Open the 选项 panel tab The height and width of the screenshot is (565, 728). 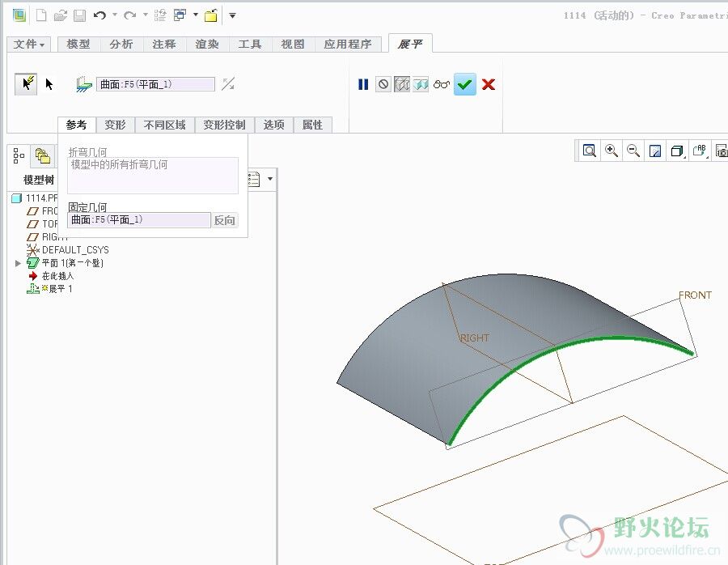click(x=273, y=125)
